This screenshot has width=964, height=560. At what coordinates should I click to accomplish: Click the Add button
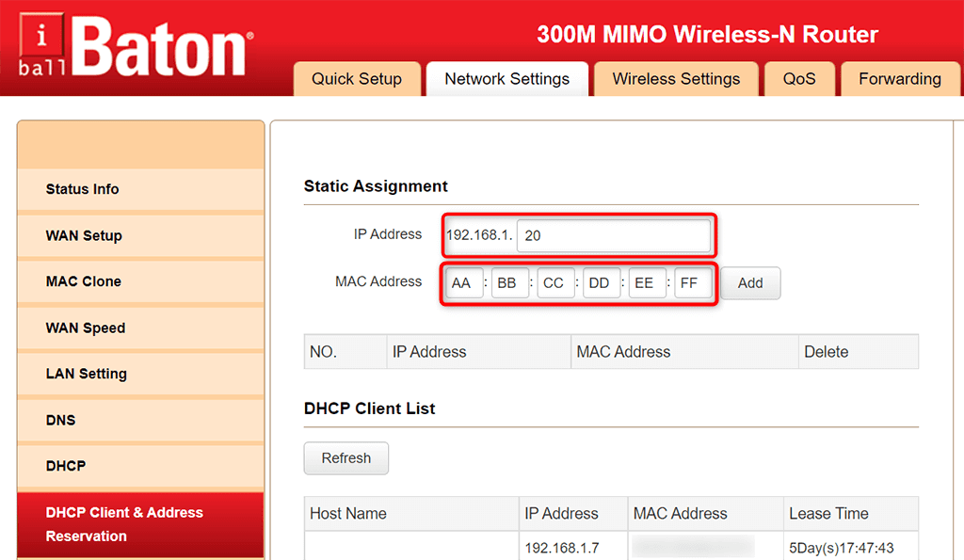click(750, 283)
